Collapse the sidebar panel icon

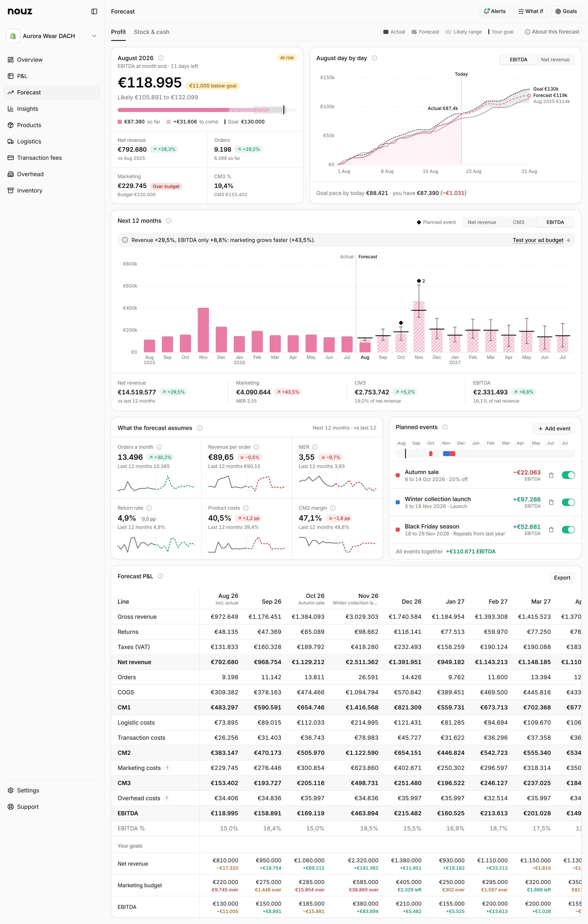(94, 11)
